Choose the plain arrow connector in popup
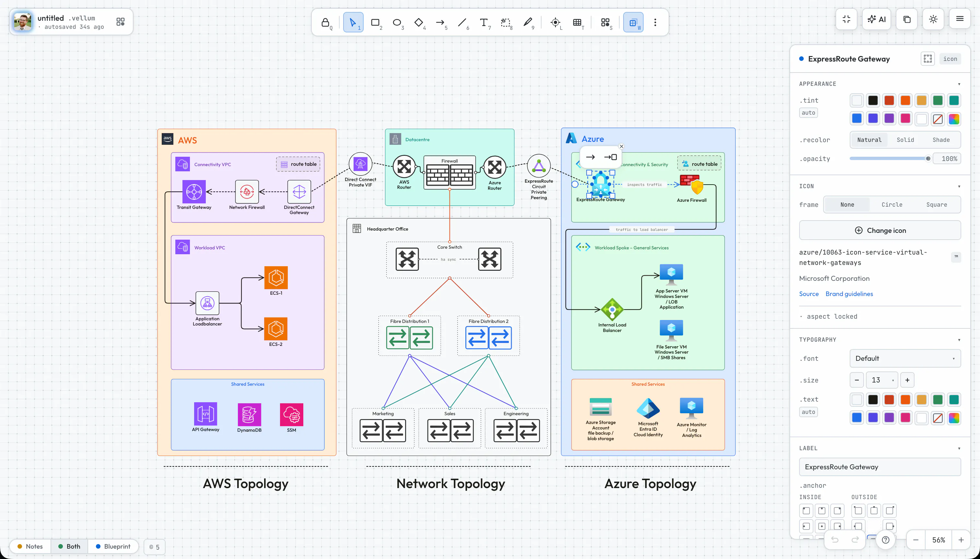The image size is (980, 559). point(590,157)
